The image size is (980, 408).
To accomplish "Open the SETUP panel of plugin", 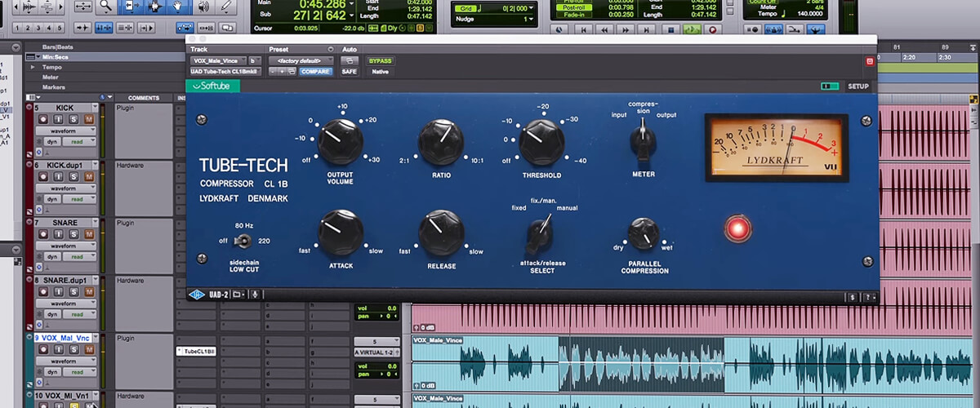I will pos(858,86).
